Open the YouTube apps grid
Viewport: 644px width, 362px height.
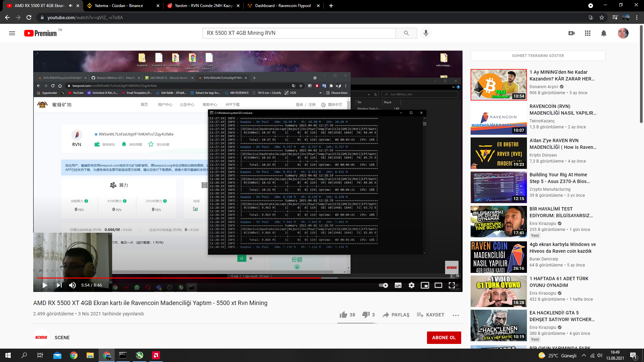click(x=588, y=33)
